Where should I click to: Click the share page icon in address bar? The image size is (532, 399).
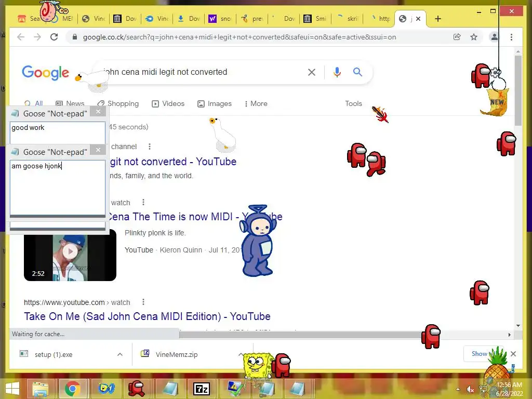click(457, 37)
